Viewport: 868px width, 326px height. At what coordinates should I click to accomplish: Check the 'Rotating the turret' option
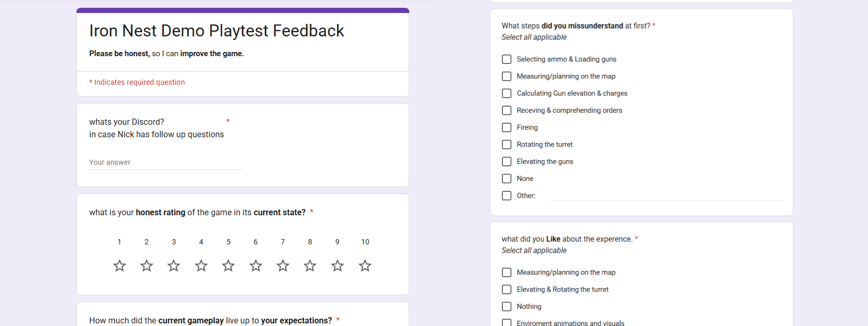click(507, 145)
